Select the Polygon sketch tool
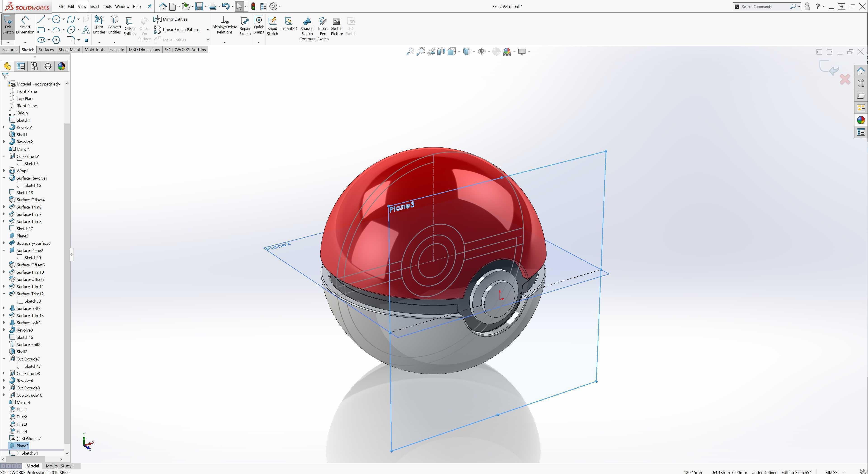This screenshot has height=474, width=868. point(56,40)
